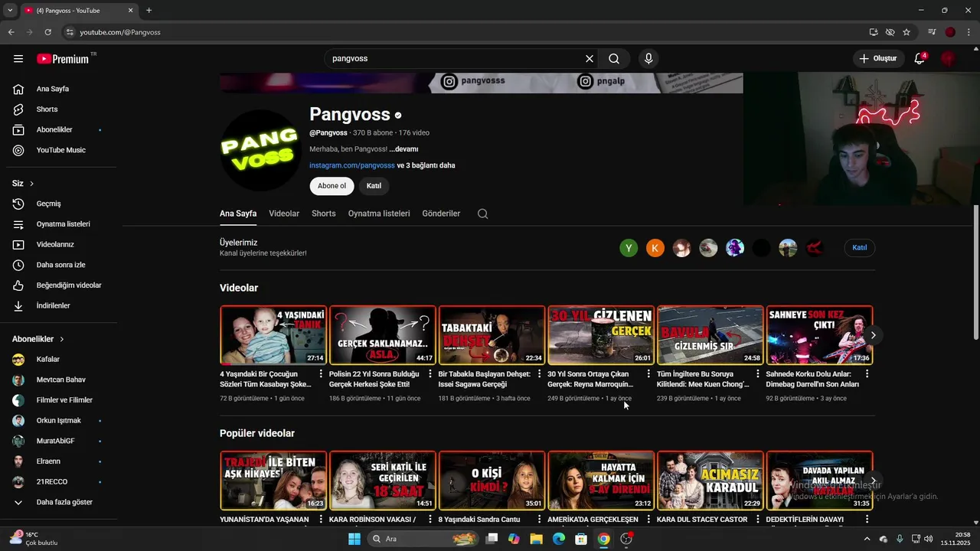Open ve 3 bağlantı daha links
This screenshot has width=980, height=551.
point(426,165)
